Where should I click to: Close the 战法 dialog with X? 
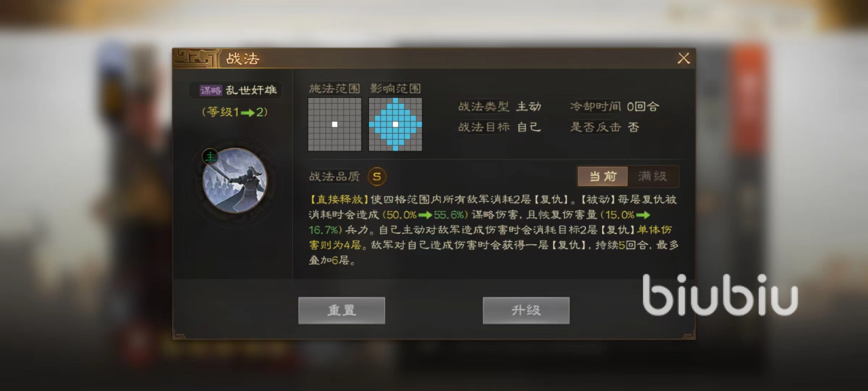tap(684, 58)
